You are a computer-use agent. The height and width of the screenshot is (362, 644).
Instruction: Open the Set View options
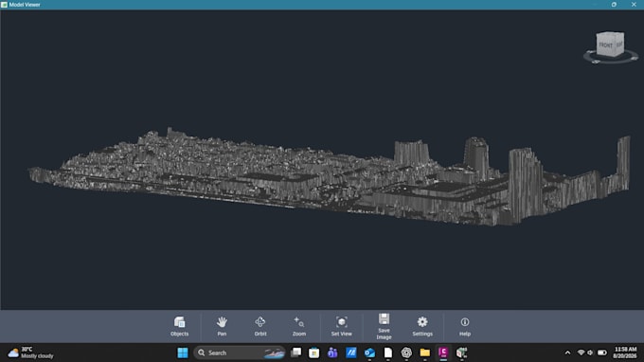point(341,326)
